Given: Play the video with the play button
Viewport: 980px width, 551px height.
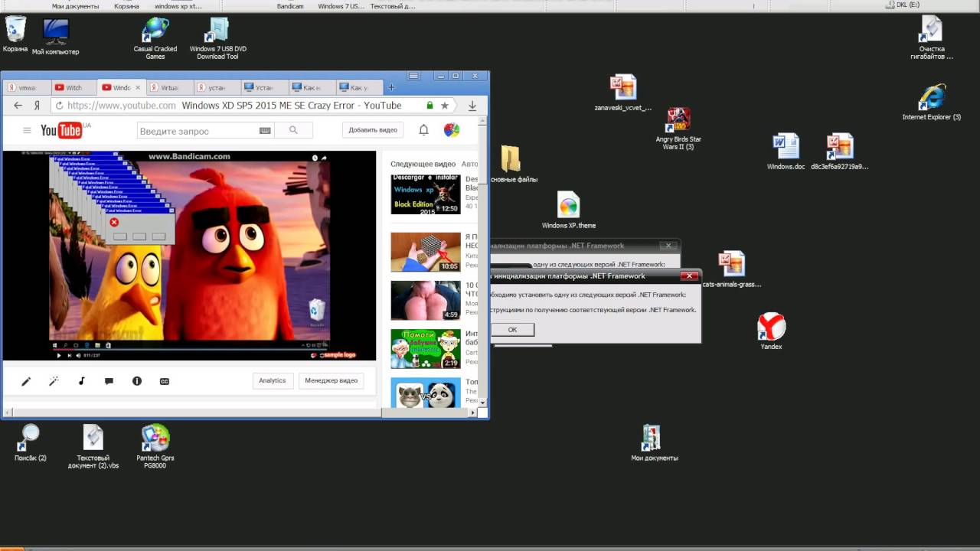Looking at the screenshot, I should point(59,355).
